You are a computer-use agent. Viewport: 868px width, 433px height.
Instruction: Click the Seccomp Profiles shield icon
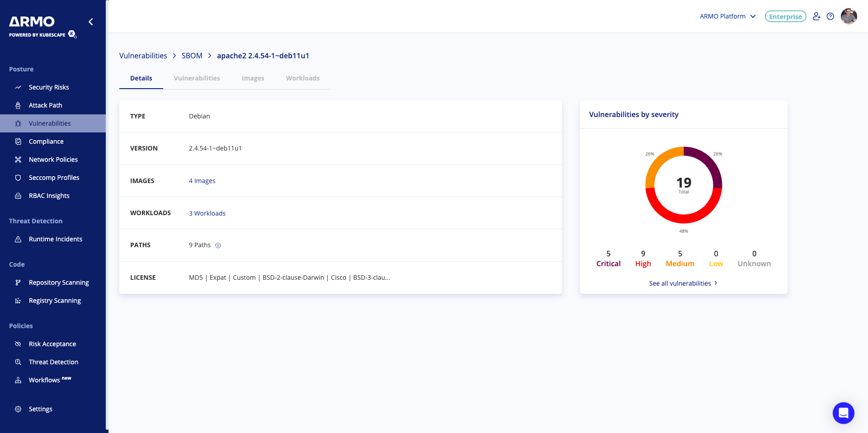pos(18,178)
